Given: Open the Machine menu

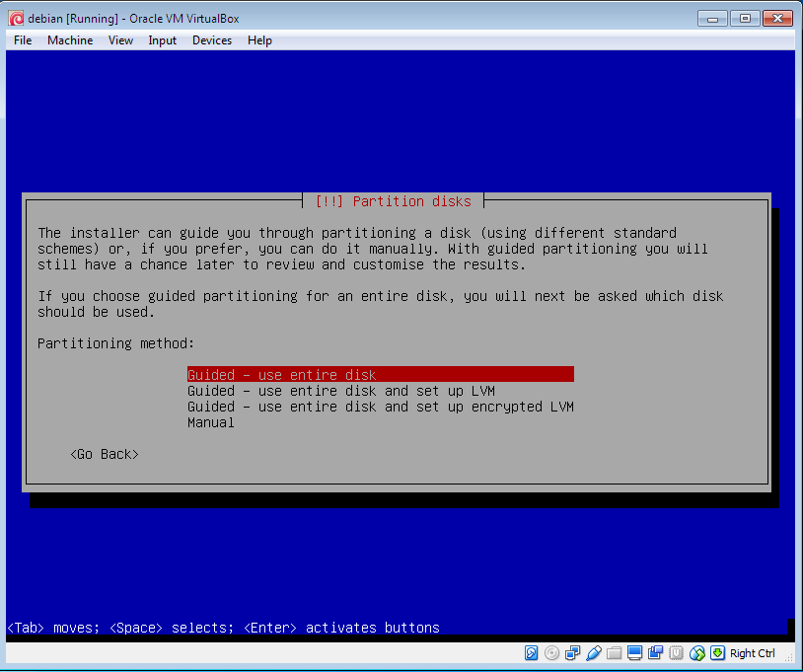Looking at the screenshot, I should tap(70, 40).
